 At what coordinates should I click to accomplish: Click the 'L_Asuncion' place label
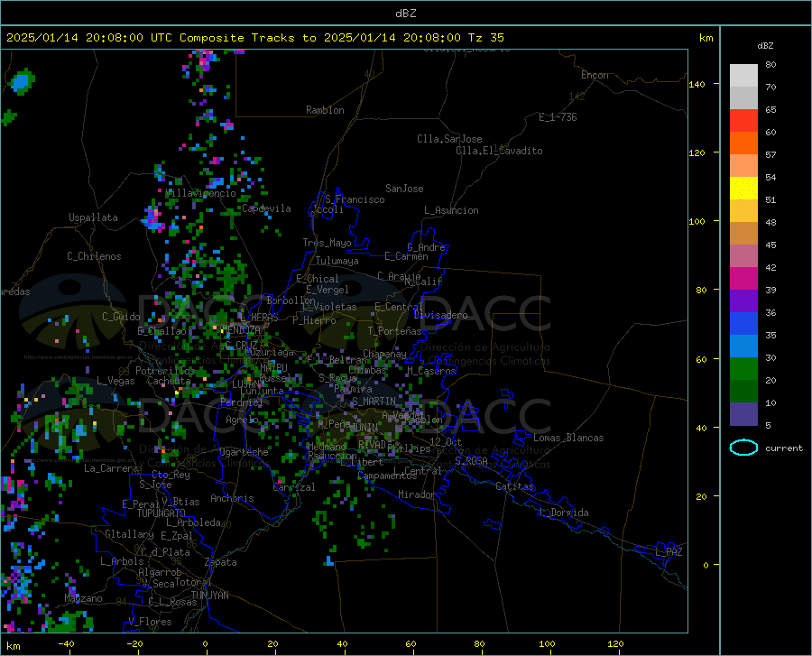click(x=452, y=211)
